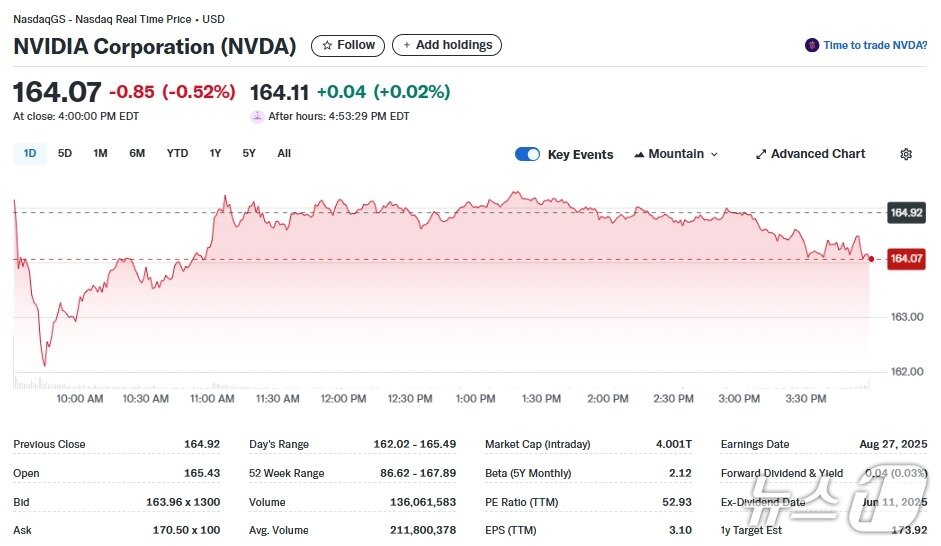Click the Advanced Chart link
The width and height of the screenshot is (941, 546).
(x=818, y=154)
